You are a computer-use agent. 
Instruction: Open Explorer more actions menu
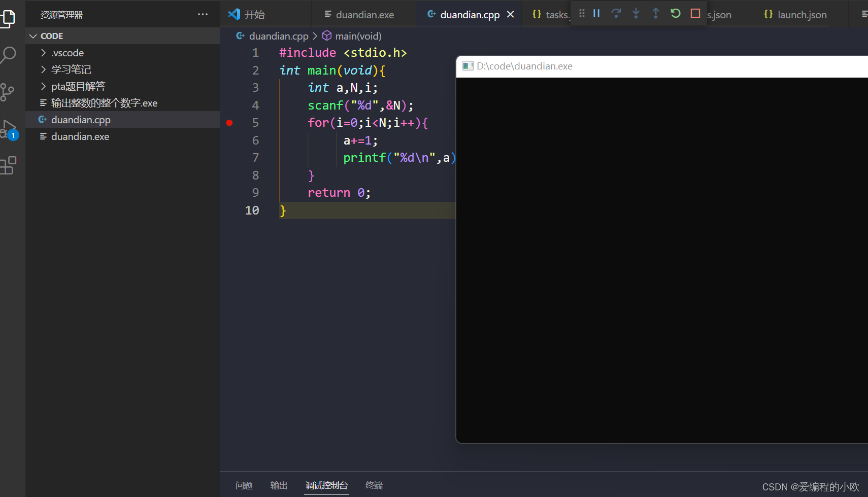click(203, 14)
